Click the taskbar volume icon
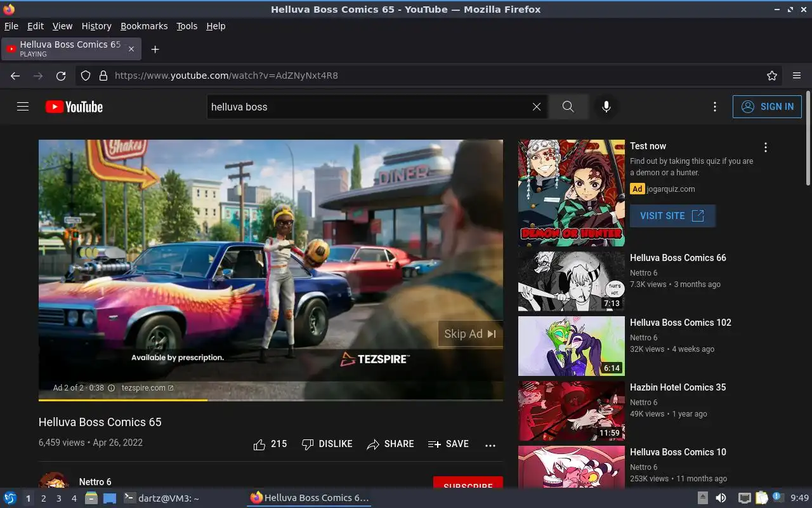Screen dimensions: 812x508 721,498
